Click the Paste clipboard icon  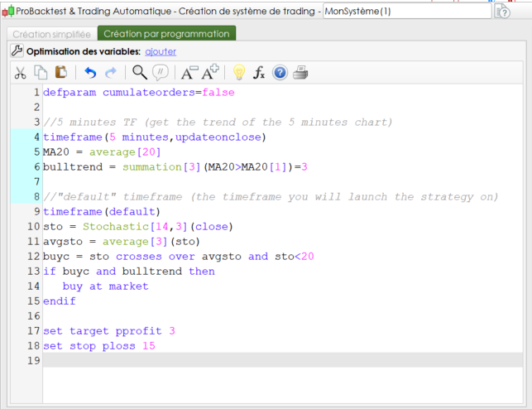pos(61,72)
